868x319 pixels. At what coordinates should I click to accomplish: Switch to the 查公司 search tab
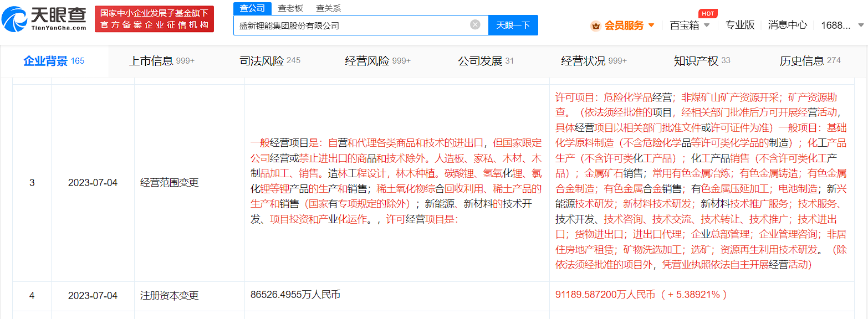tap(252, 8)
